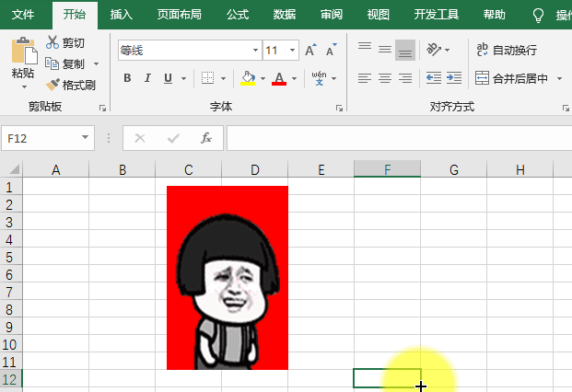Open the font size 11 dropdown
The image size is (572, 392).
292,50
